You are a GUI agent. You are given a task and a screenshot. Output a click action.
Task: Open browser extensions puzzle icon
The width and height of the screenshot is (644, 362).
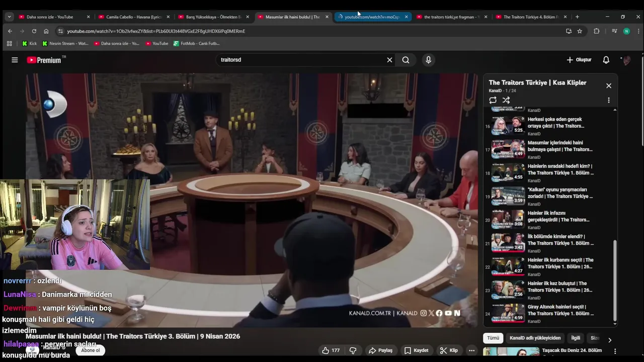pyautogui.click(x=596, y=31)
